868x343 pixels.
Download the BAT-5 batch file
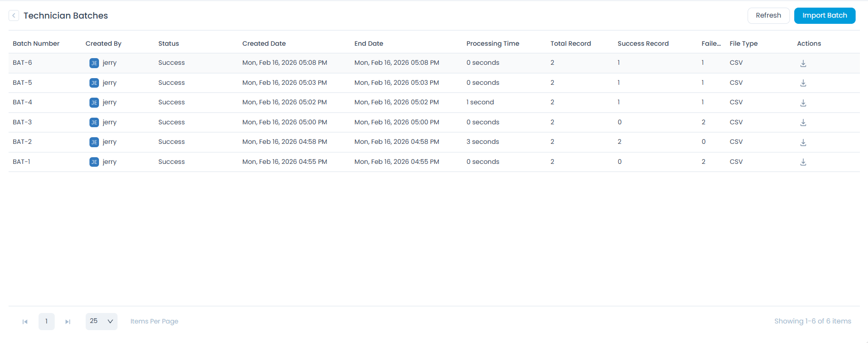tap(803, 83)
